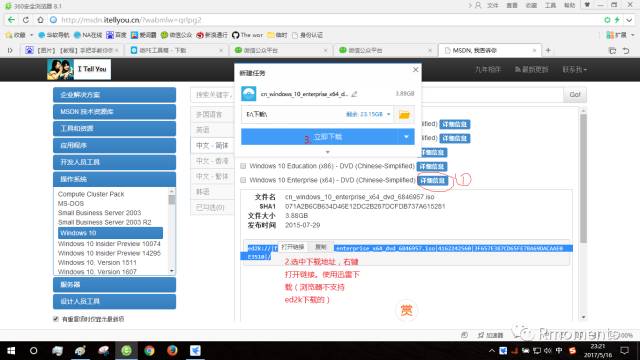Image resolution: width=640 pixels, height=360 pixels.
Task: Click the browser address bar
Action: point(327,20)
